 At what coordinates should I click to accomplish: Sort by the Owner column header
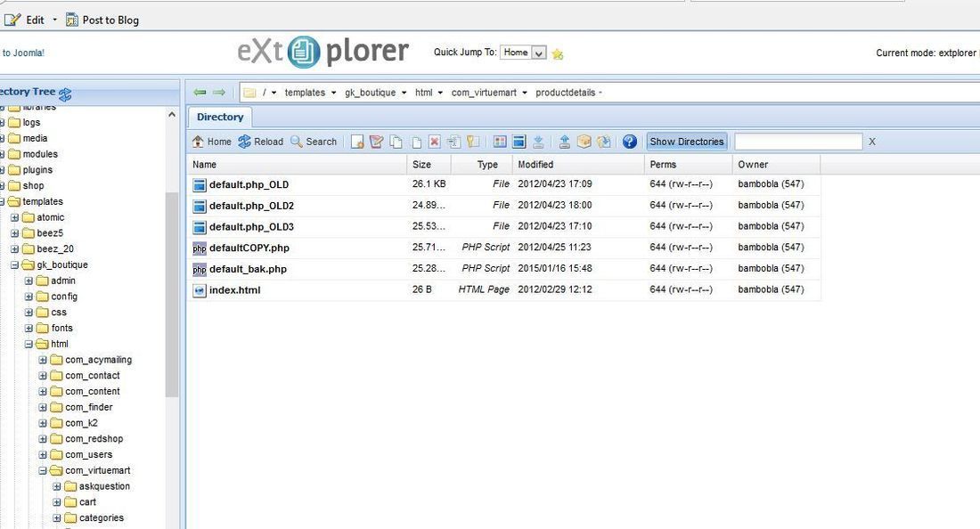point(776,164)
